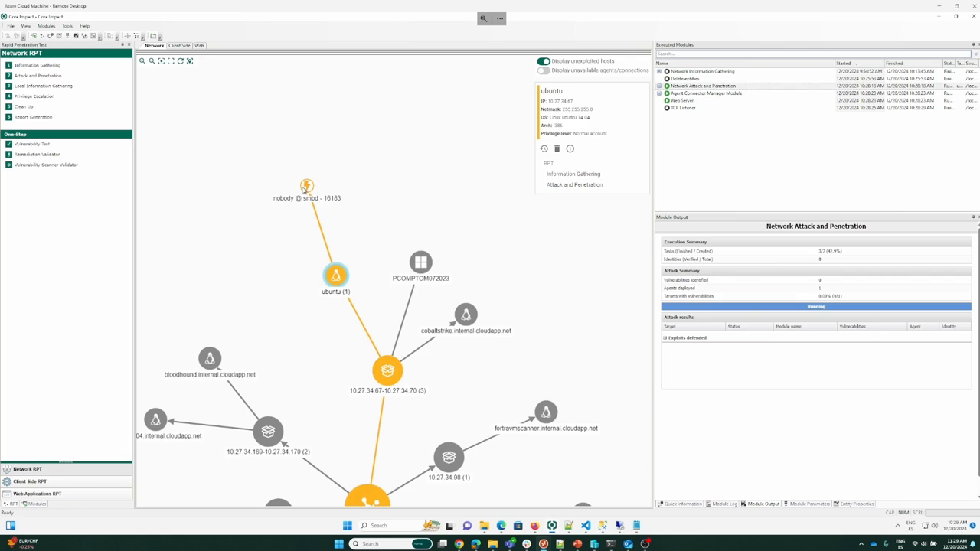980x551 pixels.
Task: Open the Tools menu
Action: click(x=67, y=26)
